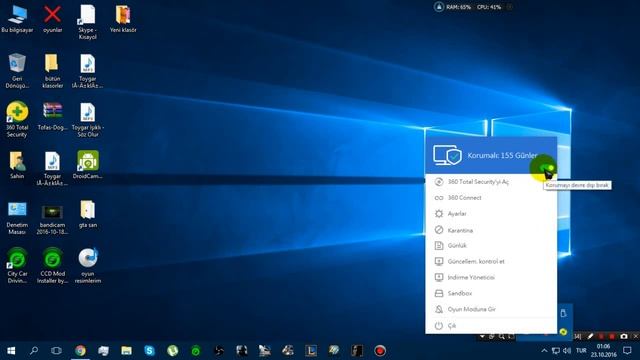Open the network tray icon

click(x=556, y=351)
